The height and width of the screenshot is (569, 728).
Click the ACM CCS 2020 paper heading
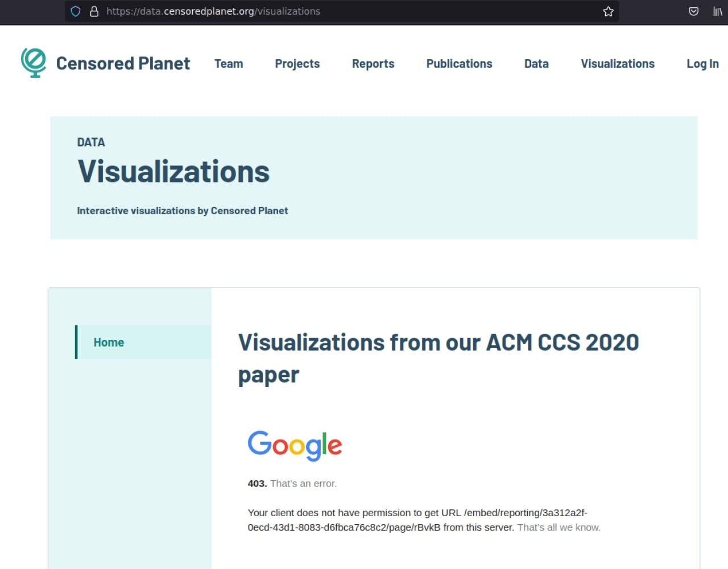(439, 358)
